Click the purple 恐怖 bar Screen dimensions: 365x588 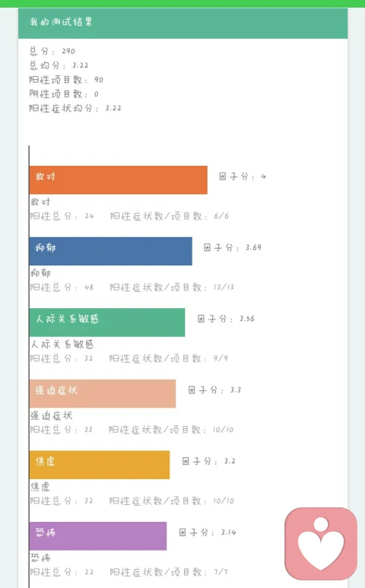(98, 536)
